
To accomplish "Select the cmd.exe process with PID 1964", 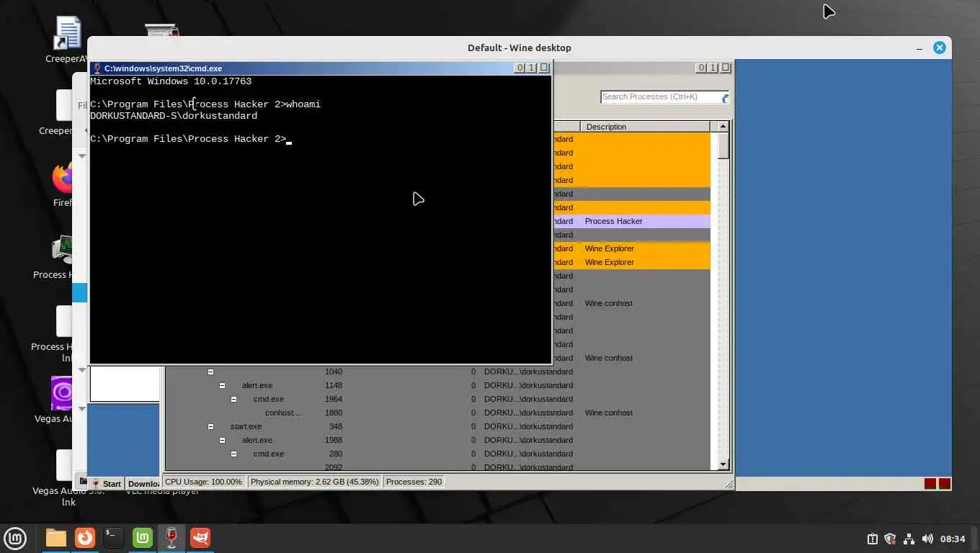I will click(438, 399).
